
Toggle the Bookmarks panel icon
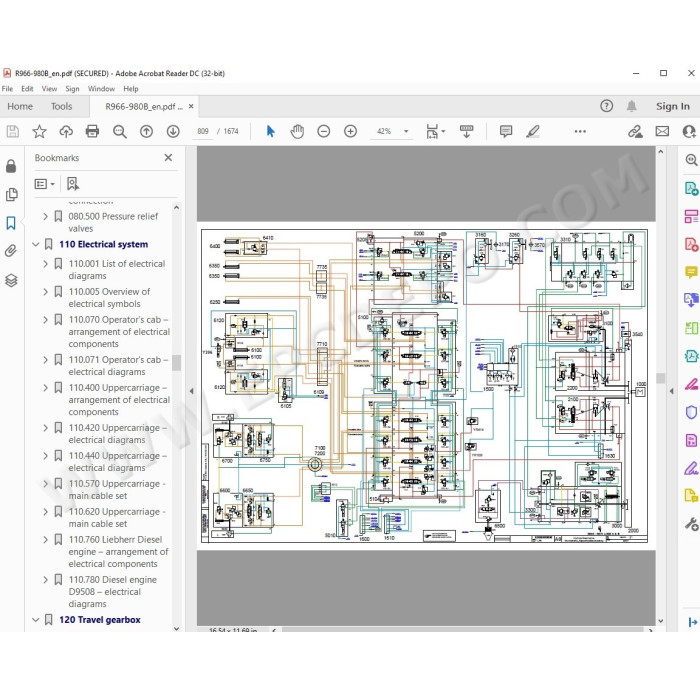tap(11, 223)
